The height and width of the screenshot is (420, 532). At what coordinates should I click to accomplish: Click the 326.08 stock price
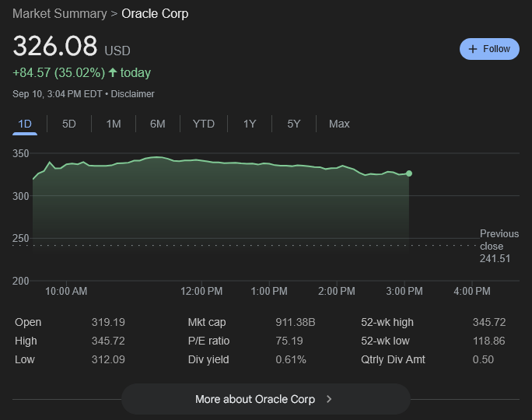coord(55,46)
